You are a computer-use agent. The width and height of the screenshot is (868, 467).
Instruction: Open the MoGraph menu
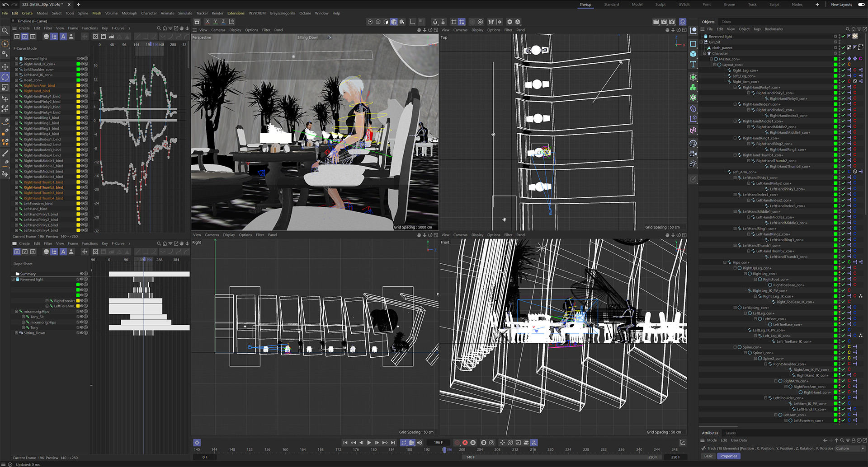129,13
